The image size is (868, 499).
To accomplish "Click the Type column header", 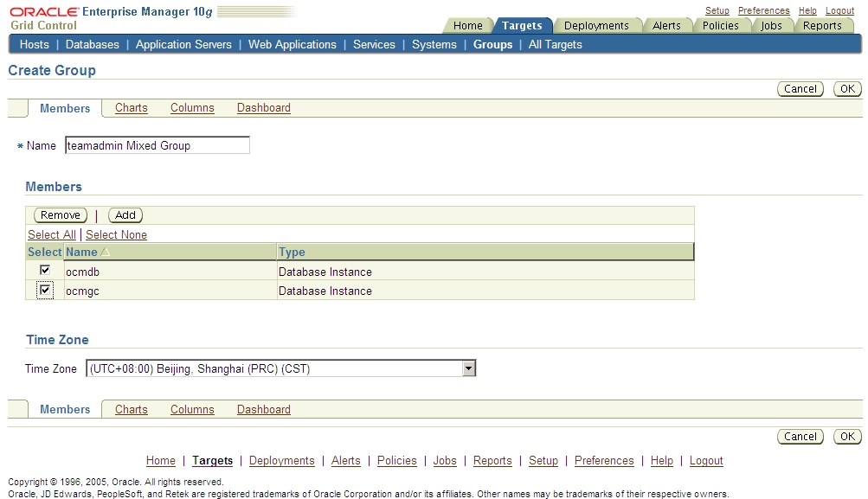I will [292, 253].
